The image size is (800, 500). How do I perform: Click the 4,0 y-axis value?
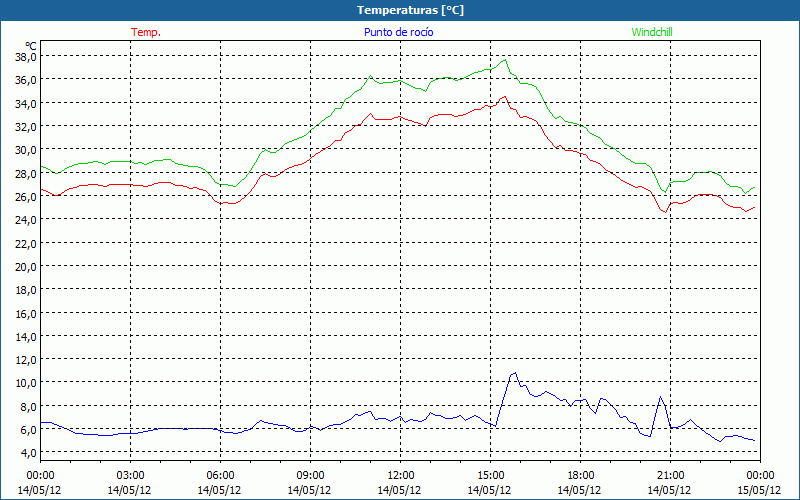(28, 453)
